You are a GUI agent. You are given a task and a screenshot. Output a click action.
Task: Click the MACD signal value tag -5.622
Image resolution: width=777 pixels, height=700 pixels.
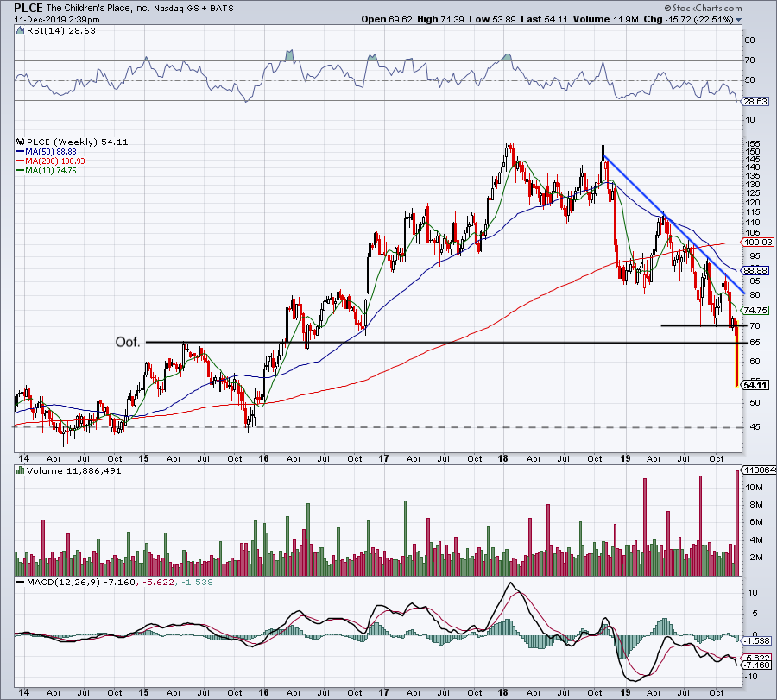click(x=757, y=658)
